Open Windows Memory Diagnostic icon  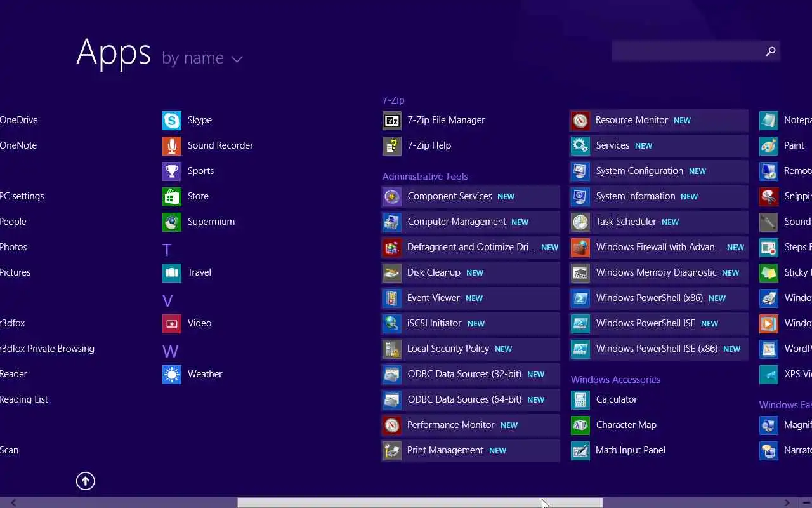[580, 272]
